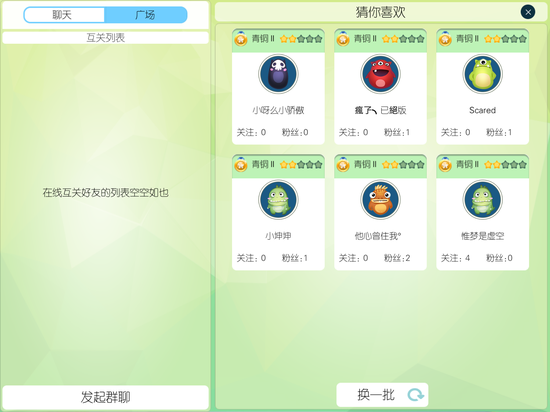Click the 发起群聊 button
Screen dimensions: 550x412
coord(106,397)
